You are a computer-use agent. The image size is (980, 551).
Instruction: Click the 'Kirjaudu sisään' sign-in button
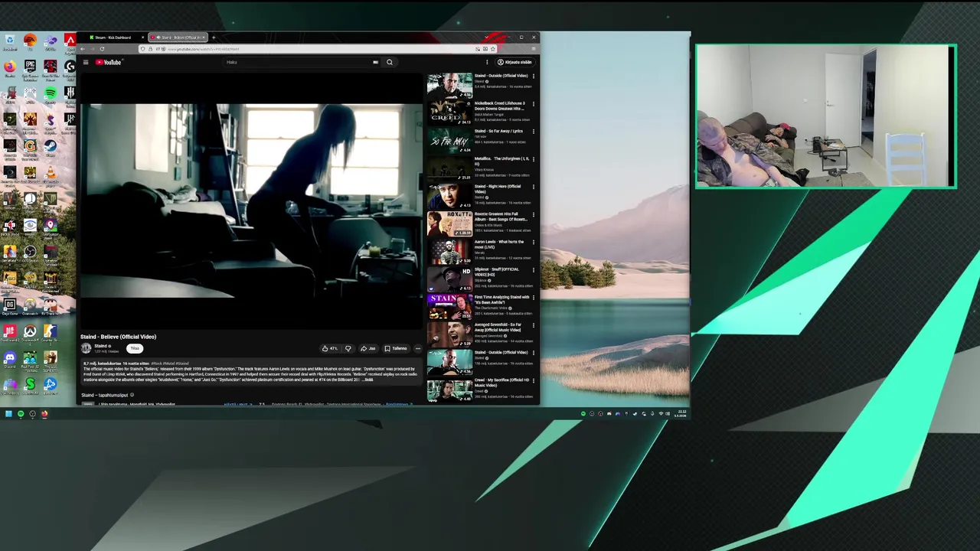(514, 62)
